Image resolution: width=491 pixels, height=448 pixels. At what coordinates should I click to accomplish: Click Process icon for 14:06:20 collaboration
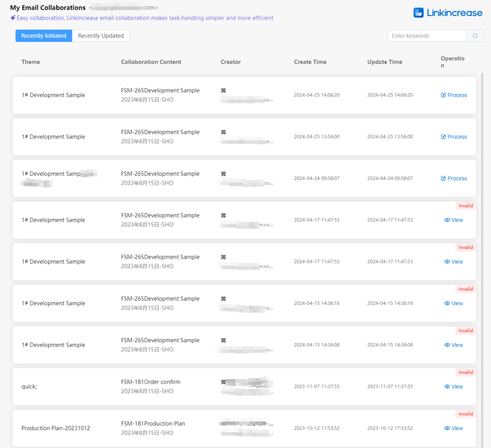[x=443, y=95]
